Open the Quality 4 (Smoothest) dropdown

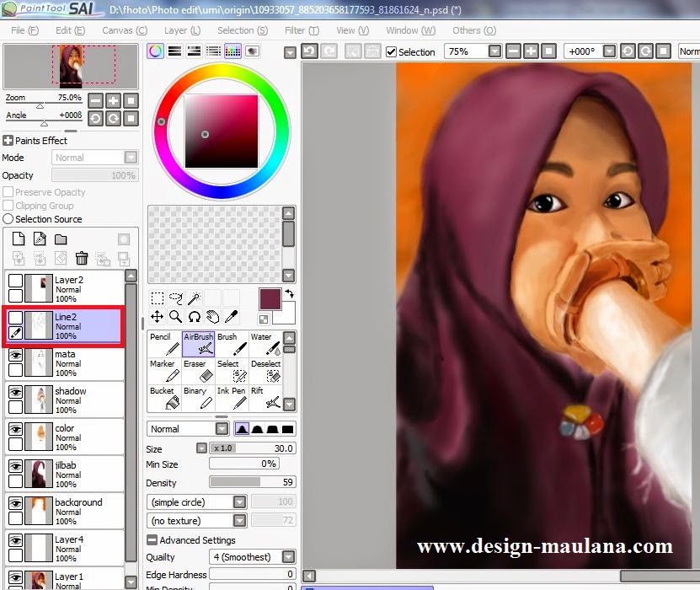coord(289,557)
